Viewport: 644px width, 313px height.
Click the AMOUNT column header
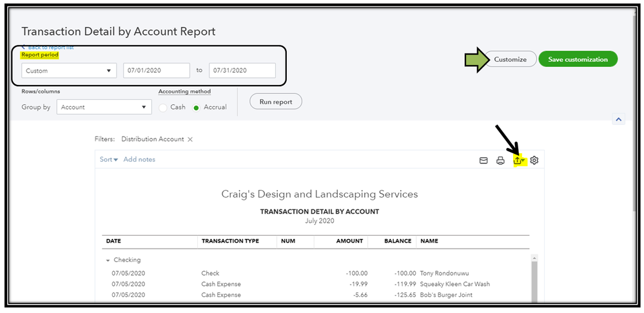[349, 242]
